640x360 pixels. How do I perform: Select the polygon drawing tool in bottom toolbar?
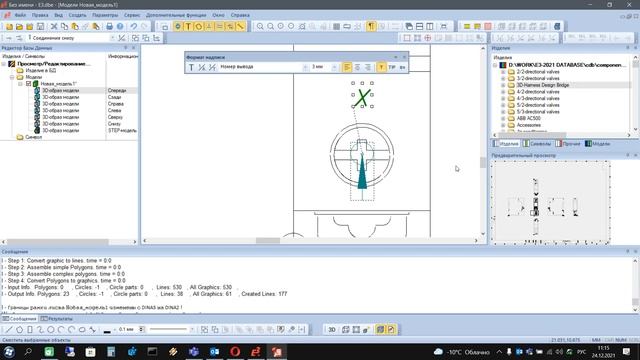[x=20, y=329]
